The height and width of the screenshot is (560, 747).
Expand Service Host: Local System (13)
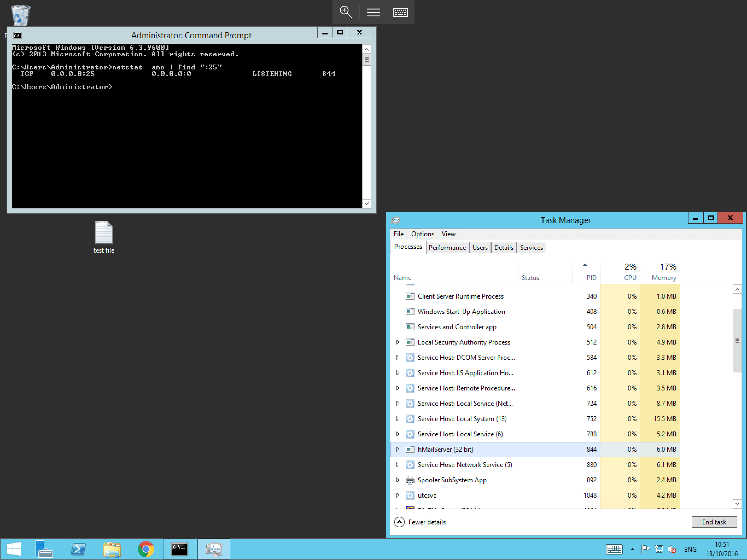[x=398, y=419]
